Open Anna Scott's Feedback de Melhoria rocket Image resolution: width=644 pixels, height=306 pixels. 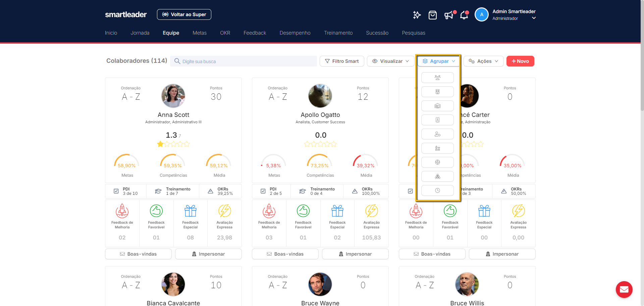click(122, 211)
